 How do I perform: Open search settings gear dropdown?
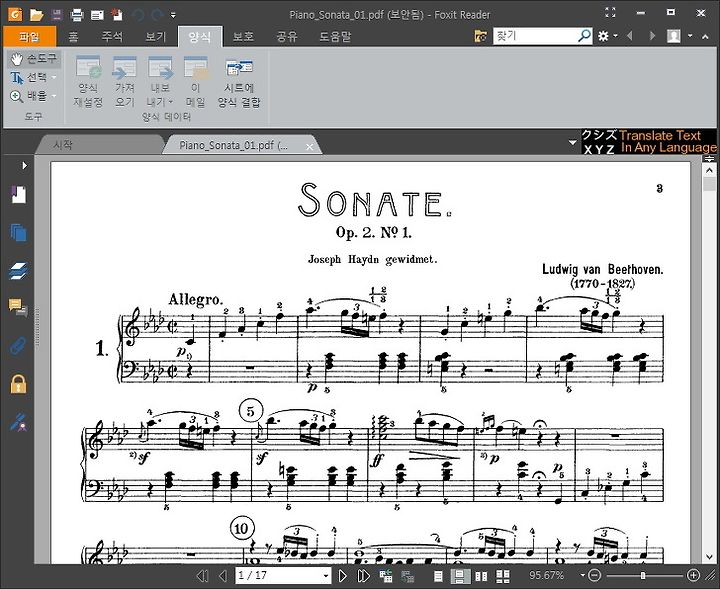[x=607, y=36]
